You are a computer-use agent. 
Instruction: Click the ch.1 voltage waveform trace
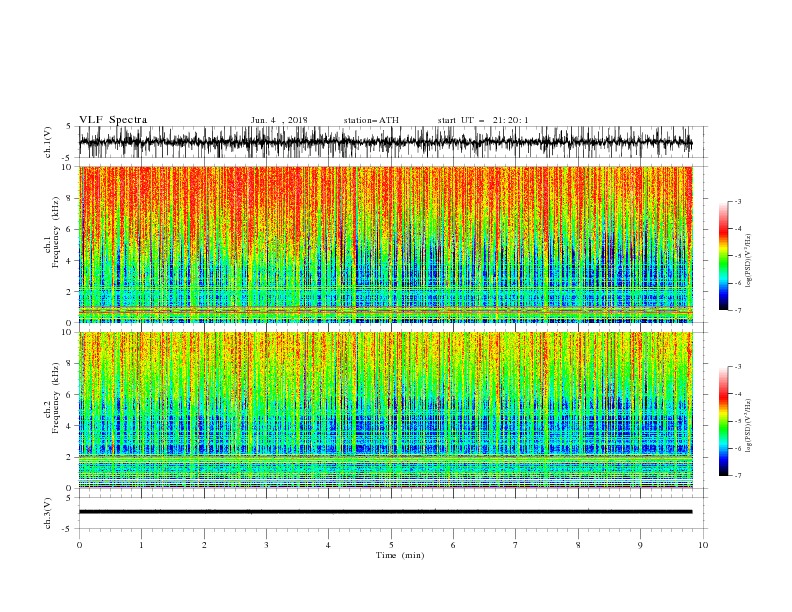tap(385, 142)
